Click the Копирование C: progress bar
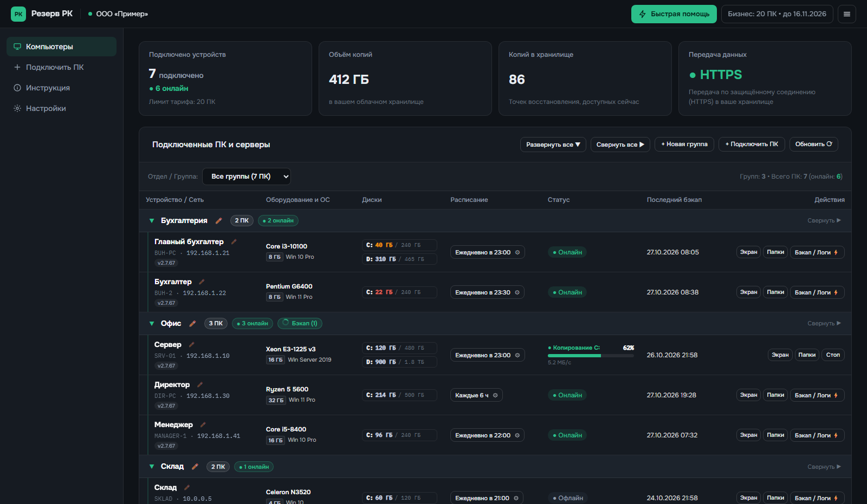This screenshot has height=504, width=867. [x=591, y=356]
